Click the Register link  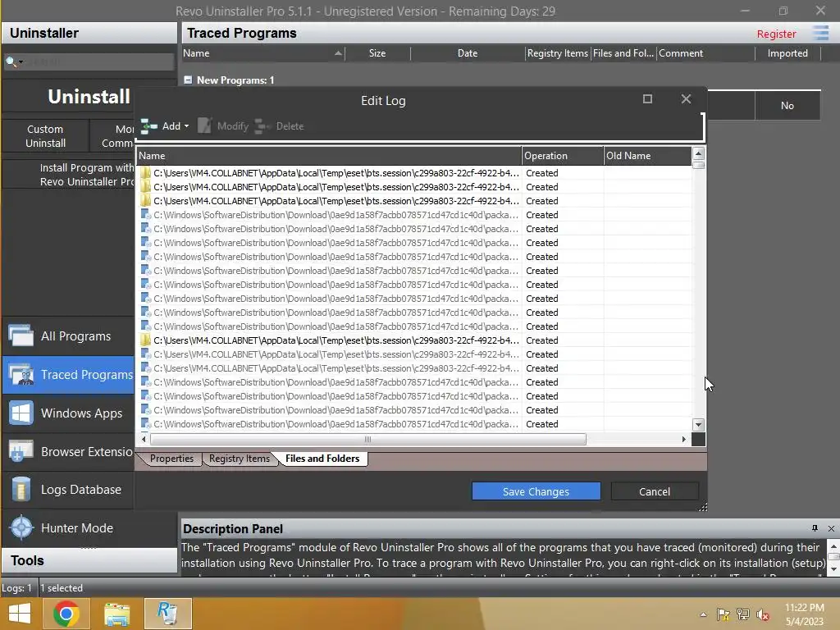776,34
